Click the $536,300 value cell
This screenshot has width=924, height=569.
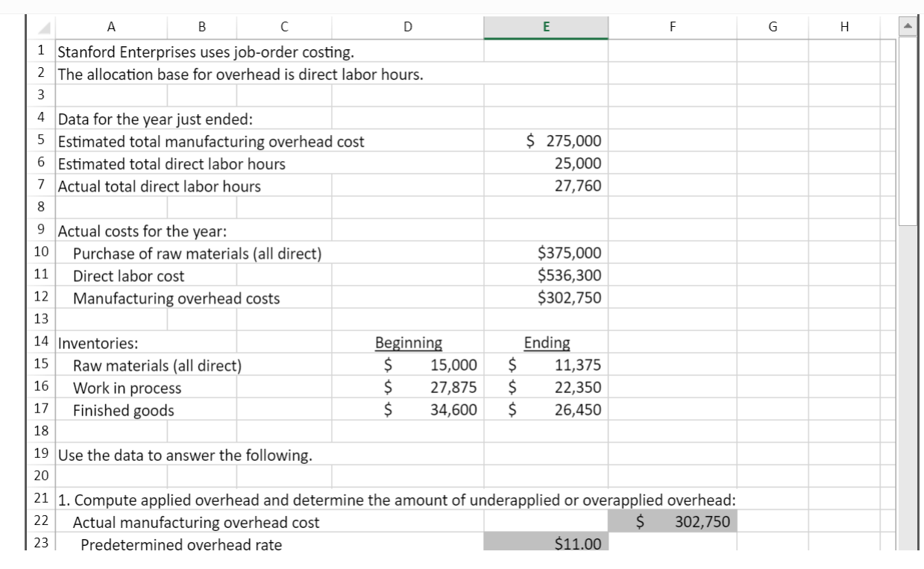[546, 276]
